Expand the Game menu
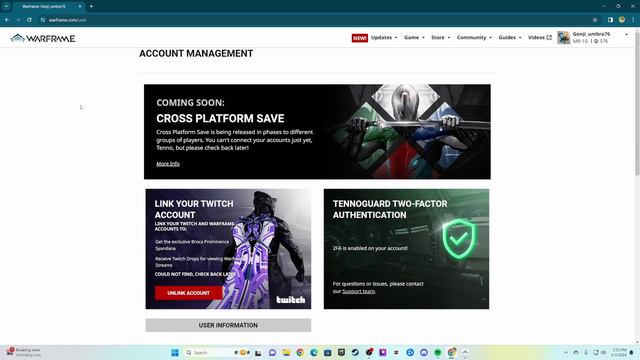The width and height of the screenshot is (640, 360). pos(414,38)
